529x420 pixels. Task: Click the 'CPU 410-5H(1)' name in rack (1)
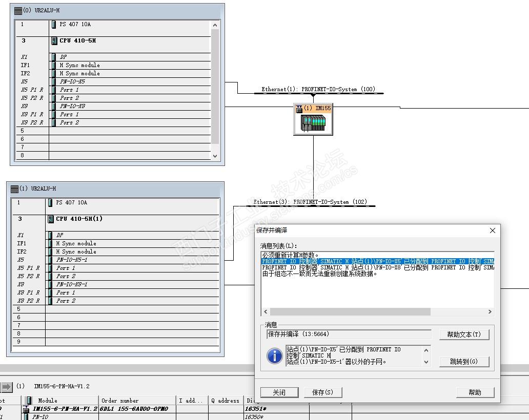pos(79,219)
